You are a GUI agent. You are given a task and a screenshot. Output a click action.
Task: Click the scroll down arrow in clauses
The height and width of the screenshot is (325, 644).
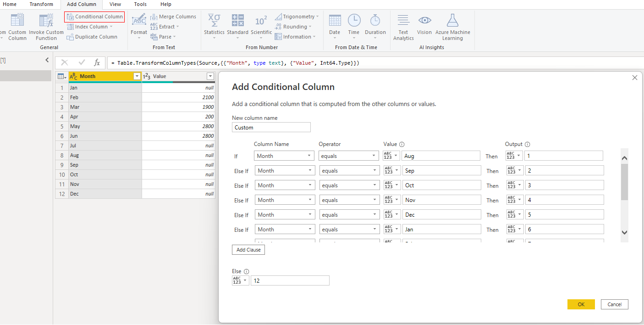coord(624,232)
